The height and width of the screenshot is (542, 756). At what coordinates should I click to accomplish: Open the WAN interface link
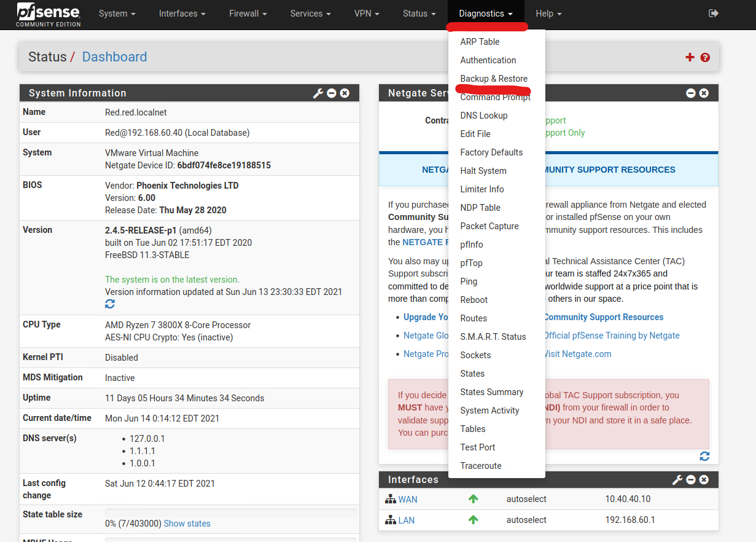(408, 500)
